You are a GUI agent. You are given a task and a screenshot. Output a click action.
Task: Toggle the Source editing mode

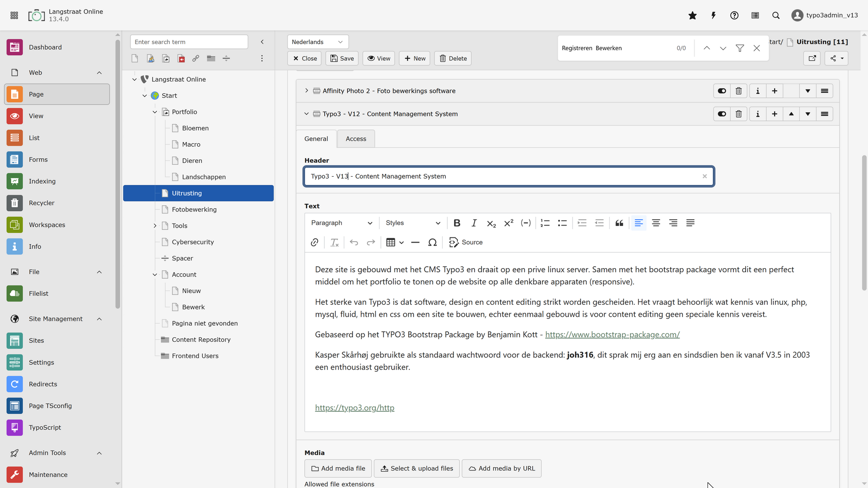click(x=466, y=243)
